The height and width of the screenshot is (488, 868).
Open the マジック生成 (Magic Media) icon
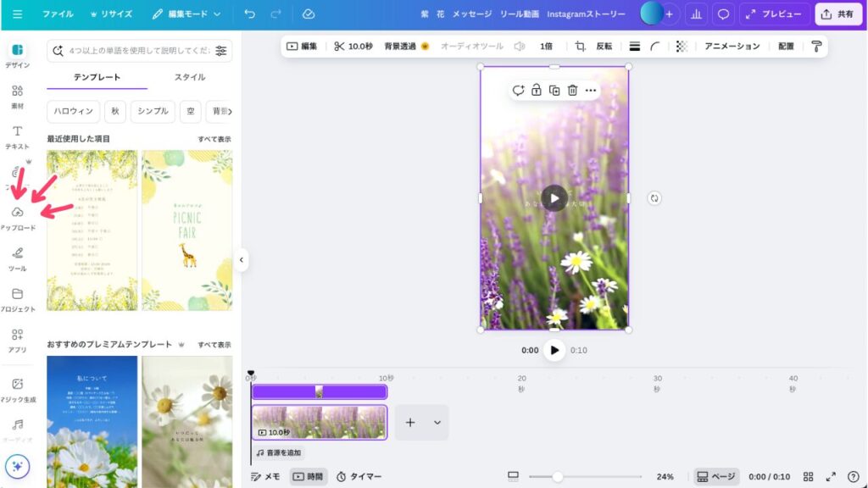point(17,390)
